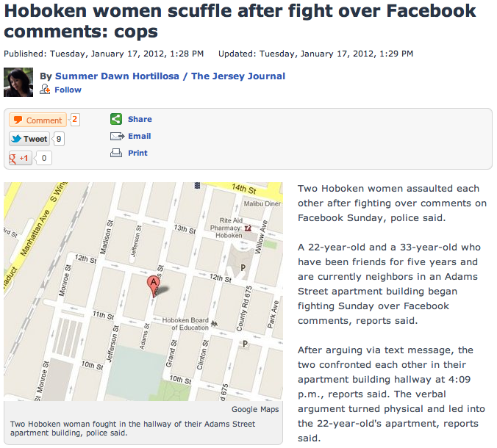Viewport: 497px width, 448px height.
Task: Click the Share text link
Action: tap(140, 119)
